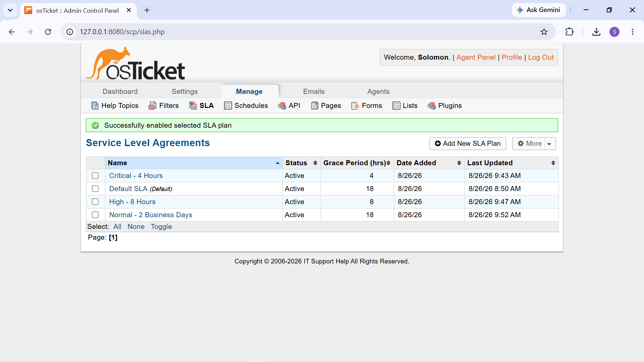Select All rows link
This screenshot has height=362, width=644.
pyautogui.click(x=117, y=227)
